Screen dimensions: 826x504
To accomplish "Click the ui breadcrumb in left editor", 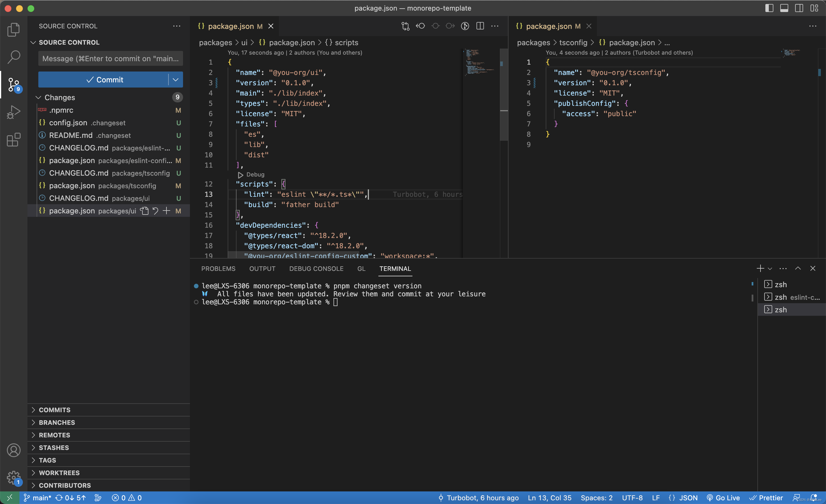I will [244, 43].
